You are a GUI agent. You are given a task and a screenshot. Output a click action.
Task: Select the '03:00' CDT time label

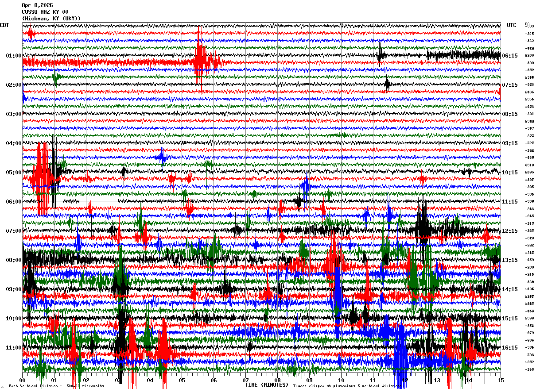click(14, 114)
